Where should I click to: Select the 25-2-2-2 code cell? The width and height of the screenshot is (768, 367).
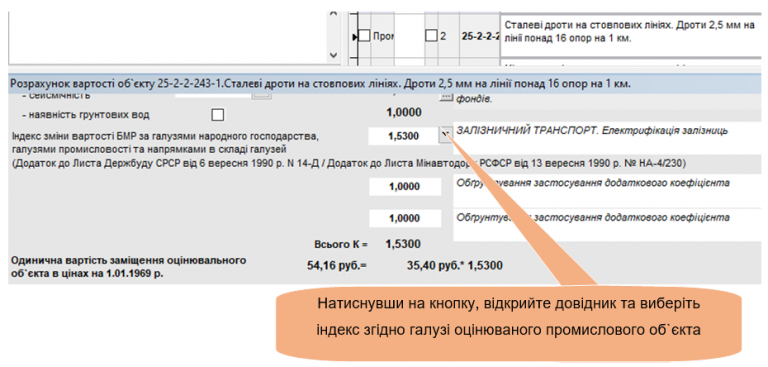click(480, 36)
